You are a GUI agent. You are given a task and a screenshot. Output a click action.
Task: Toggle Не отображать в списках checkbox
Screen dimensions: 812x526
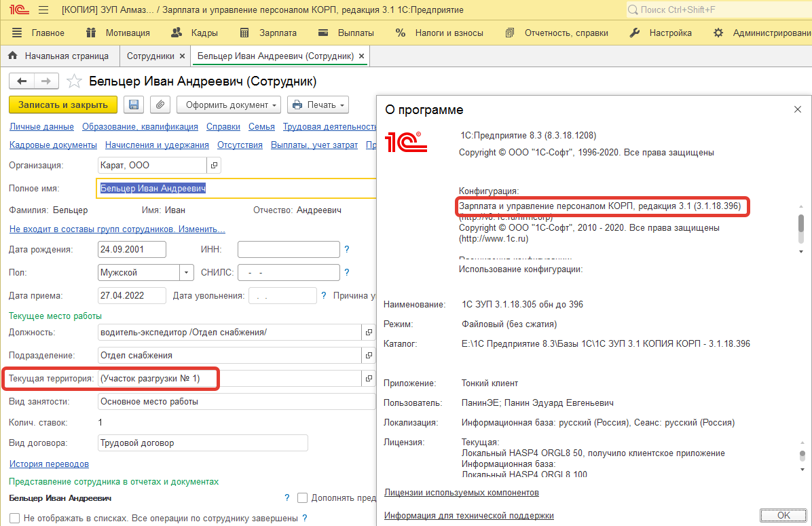(14, 519)
